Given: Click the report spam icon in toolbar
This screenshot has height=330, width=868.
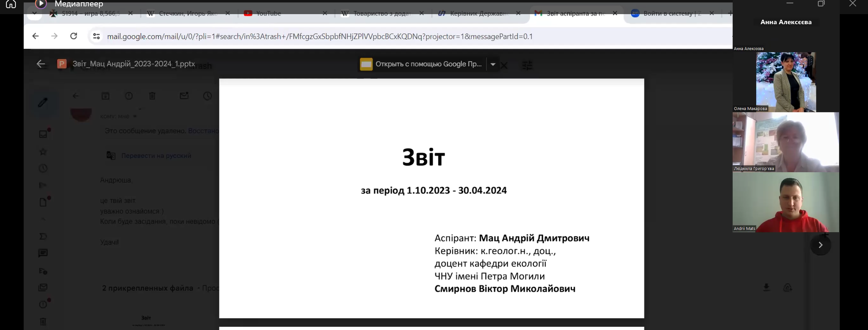Looking at the screenshot, I should tap(129, 96).
